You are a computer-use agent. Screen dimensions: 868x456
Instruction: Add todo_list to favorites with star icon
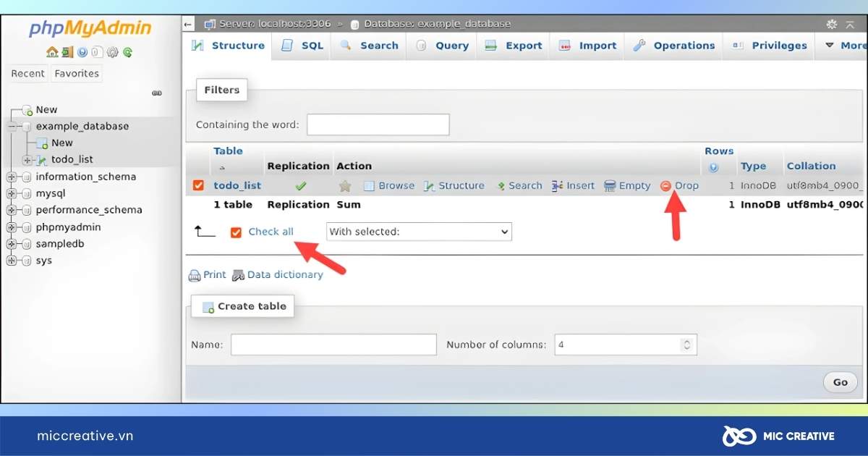click(x=345, y=186)
